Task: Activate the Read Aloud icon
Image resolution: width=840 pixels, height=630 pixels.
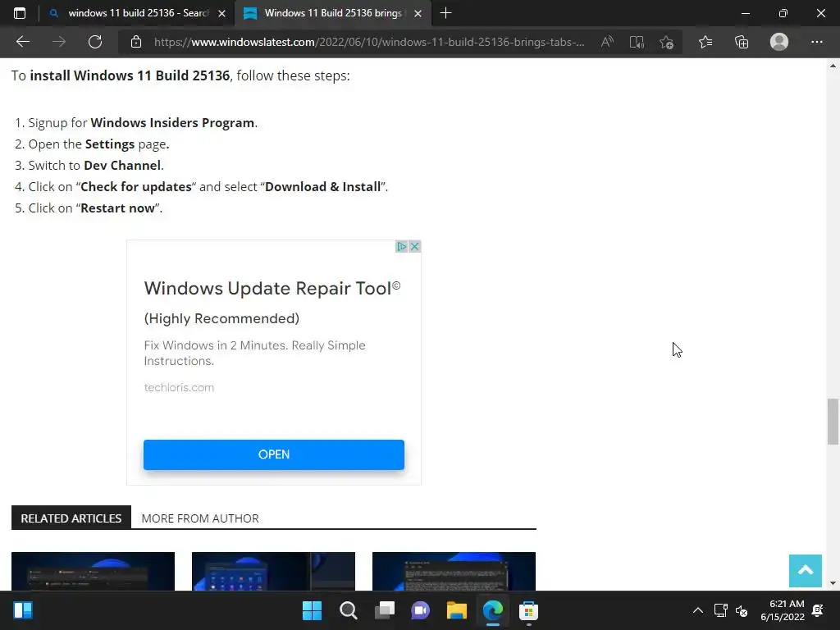Action: click(x=607, y=42)
